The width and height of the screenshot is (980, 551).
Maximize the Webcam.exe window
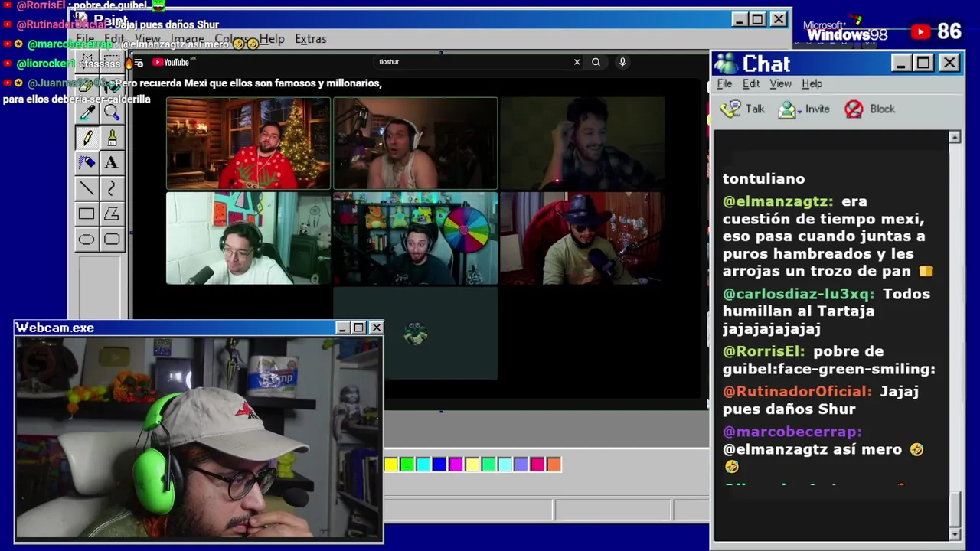coord(358,328)
